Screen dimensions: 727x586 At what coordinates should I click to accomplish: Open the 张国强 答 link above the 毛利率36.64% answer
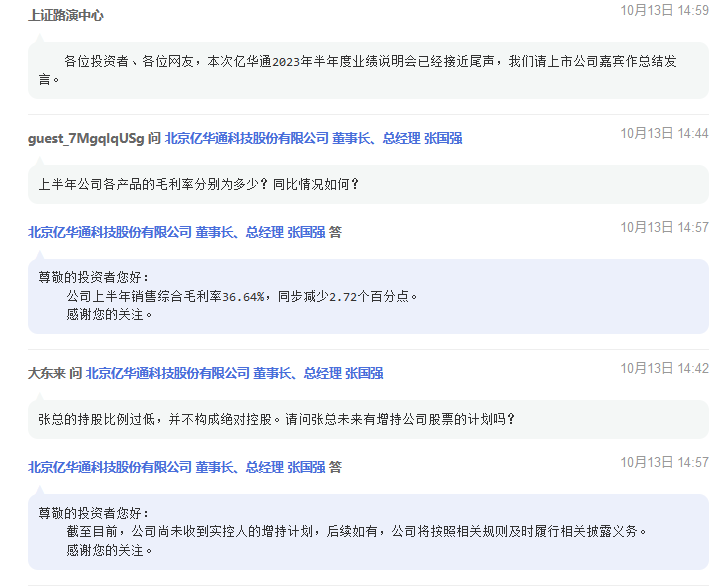177,232
